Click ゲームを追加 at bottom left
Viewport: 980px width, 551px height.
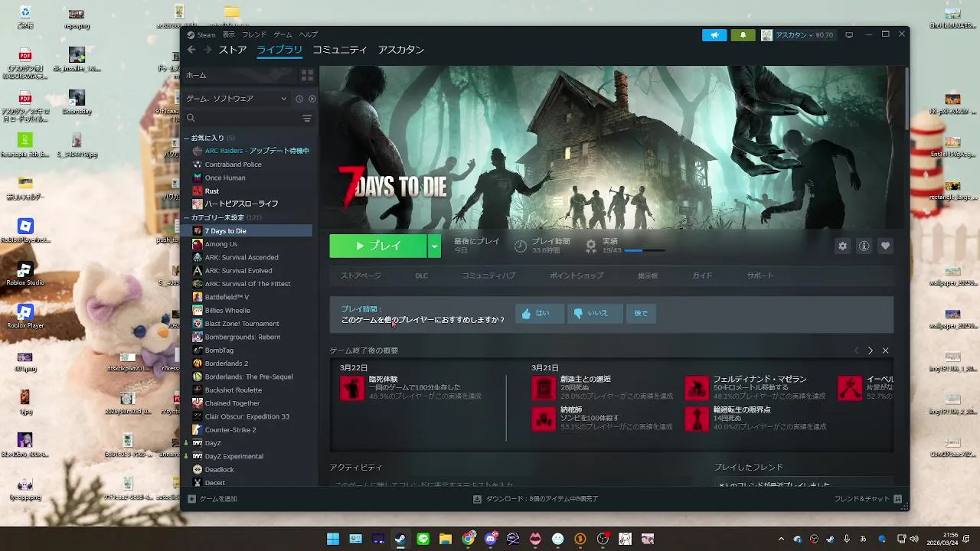click(x=213, y=499)
